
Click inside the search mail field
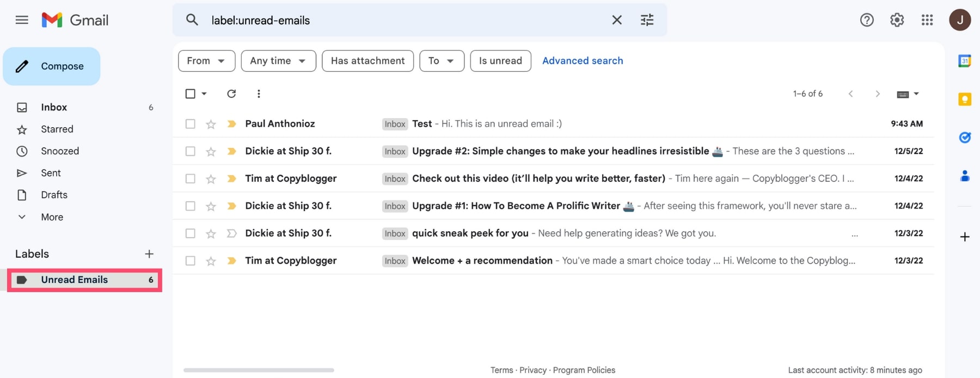click(x=403, y=20)
